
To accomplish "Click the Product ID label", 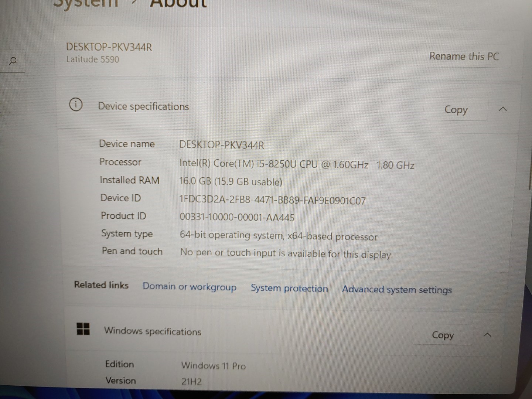I will (123, 216).
